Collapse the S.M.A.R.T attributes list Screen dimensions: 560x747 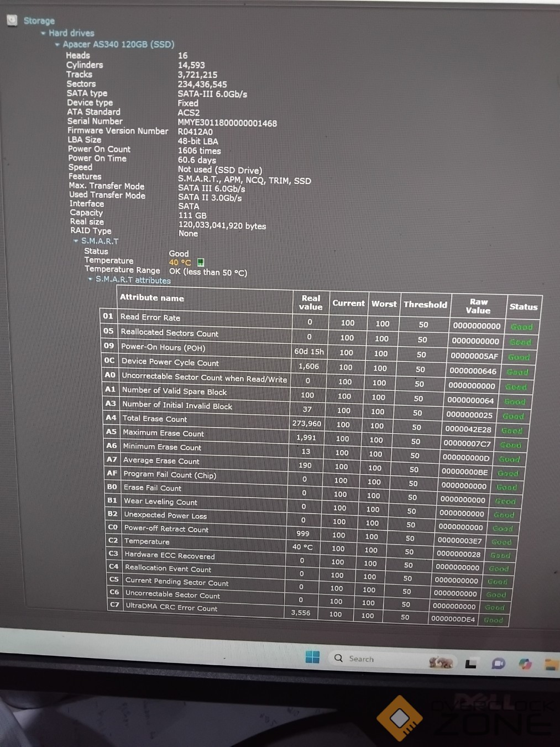90,279
